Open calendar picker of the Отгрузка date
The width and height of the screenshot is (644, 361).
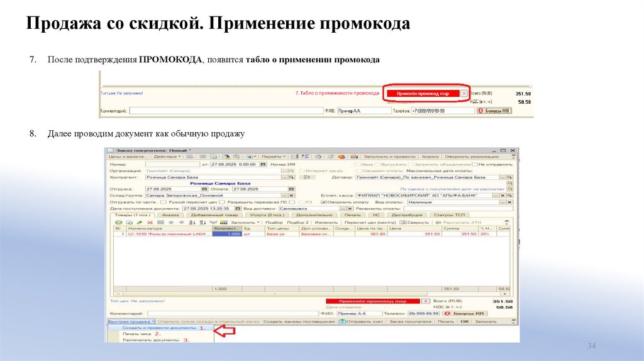tap(204, 189)
